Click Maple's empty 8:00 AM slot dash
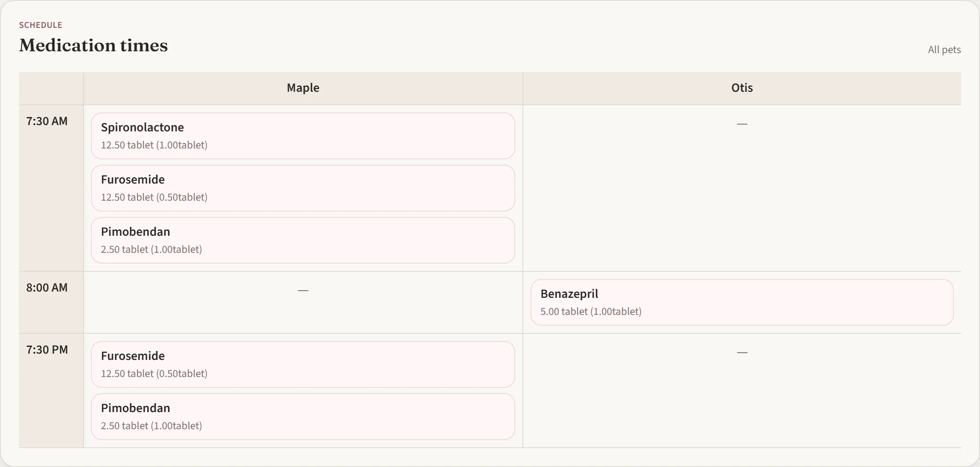Viewport: 980px width, 467px height. tap(303, 290)
